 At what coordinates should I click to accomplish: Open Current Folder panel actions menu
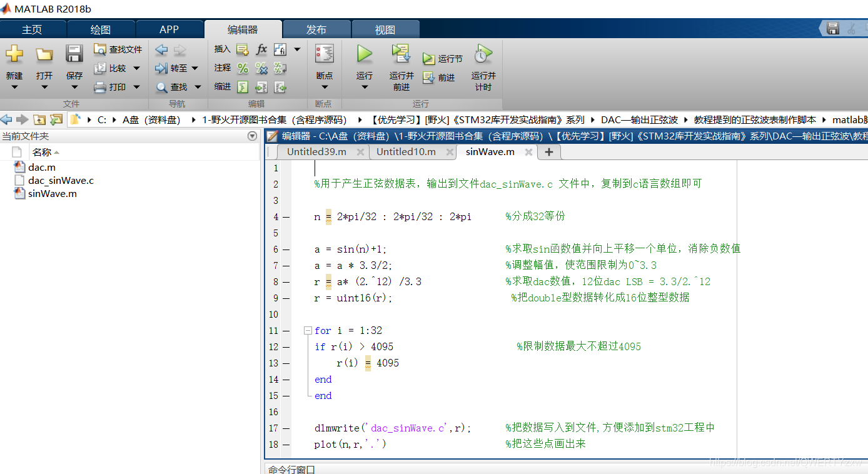click(x=252, y=136)
